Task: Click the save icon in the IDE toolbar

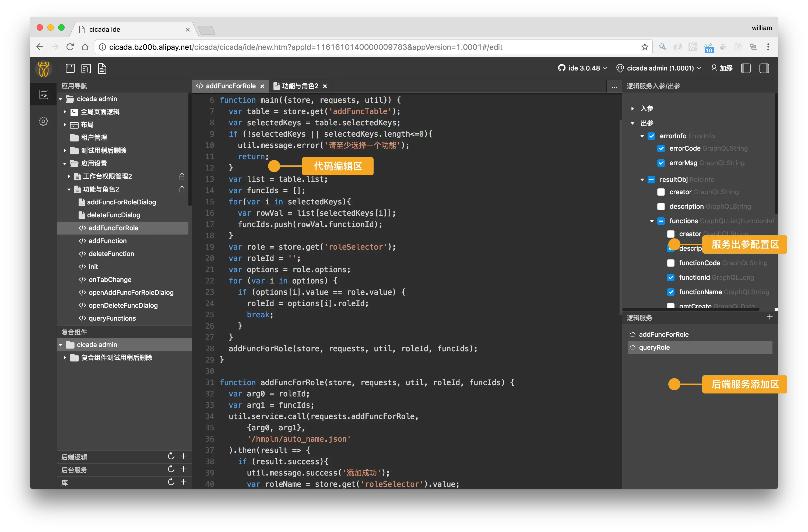Action: [x=70, y=68]
